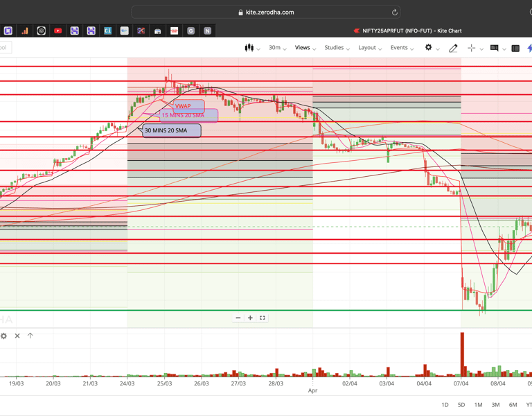
Task: Open the orange bar-chart analytics pinned tab
Action: pos(25,31)
